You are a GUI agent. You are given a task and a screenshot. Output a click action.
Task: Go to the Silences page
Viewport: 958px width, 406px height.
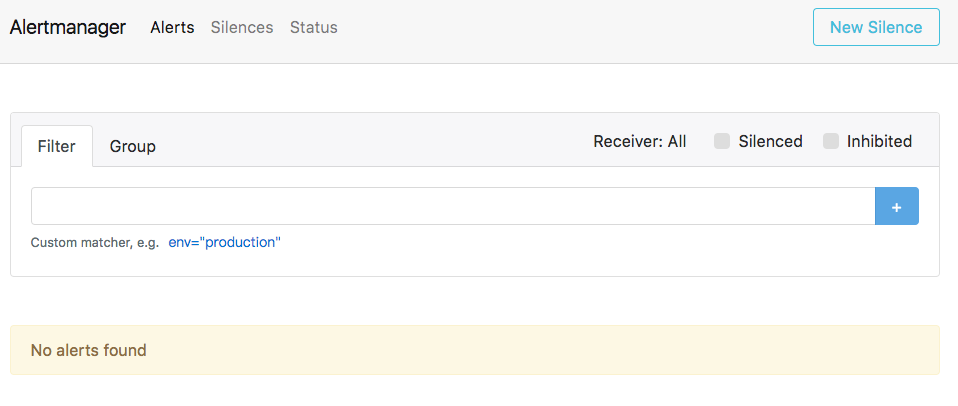click(242, 27)
